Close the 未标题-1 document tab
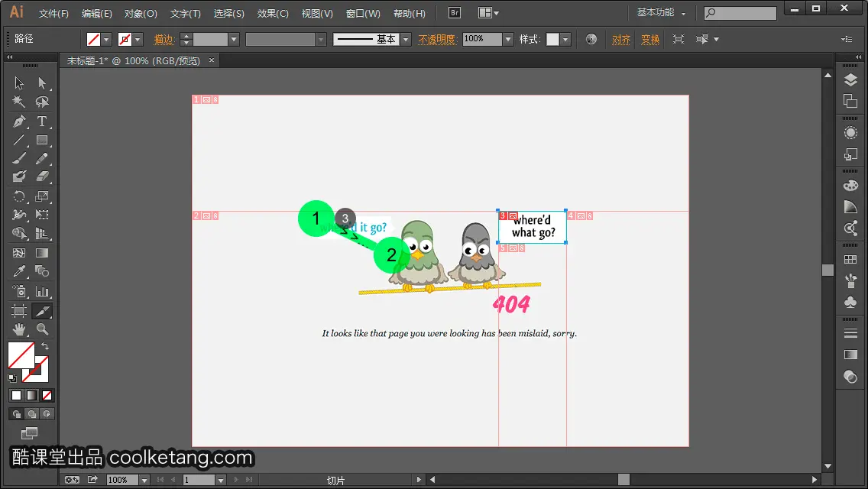Screen dimensions: 868x489 tap(212, 60)
